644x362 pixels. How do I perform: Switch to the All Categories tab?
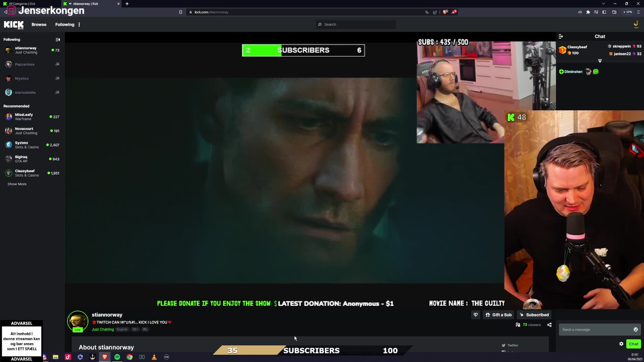(30, 4)
